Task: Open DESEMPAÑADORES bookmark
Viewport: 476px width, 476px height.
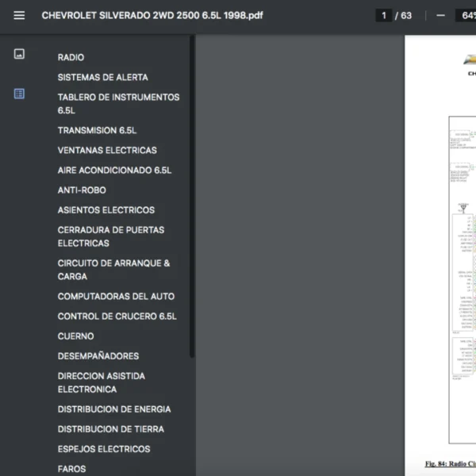Action: pos(98,356)
